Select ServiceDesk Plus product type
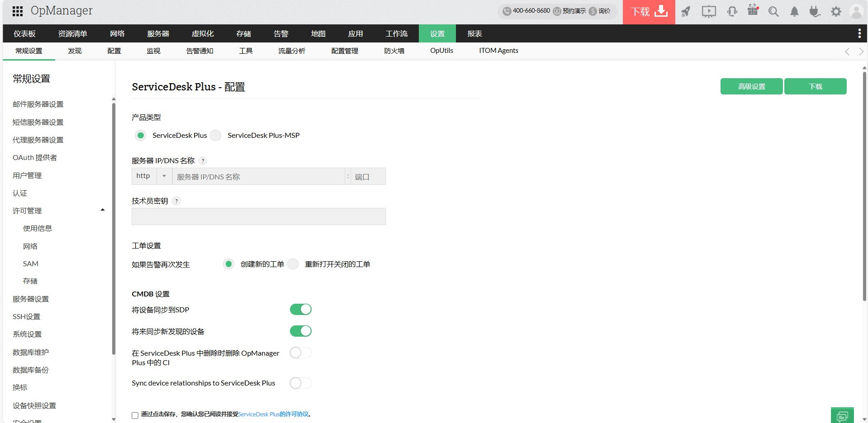The image size is (868, 423). pos(141,136)
